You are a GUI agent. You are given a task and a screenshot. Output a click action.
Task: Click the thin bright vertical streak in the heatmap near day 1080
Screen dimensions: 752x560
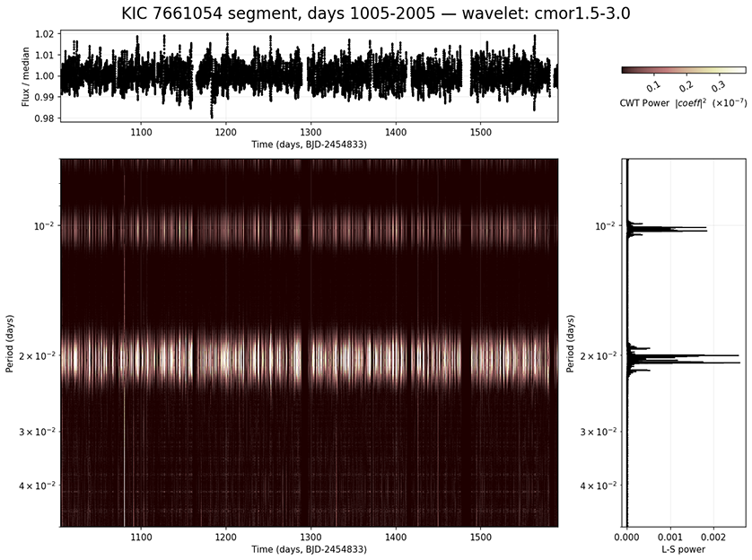(124, 350)
